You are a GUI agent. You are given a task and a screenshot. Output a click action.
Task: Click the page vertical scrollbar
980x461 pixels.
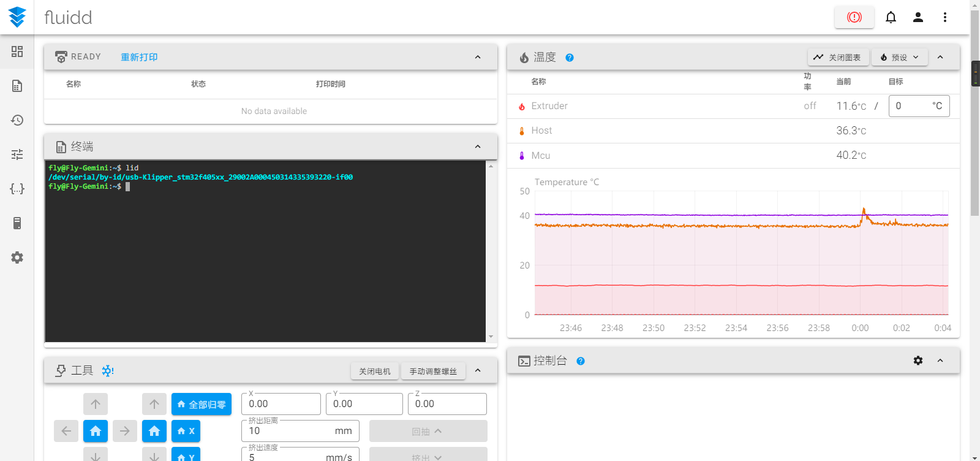point(975,113)
